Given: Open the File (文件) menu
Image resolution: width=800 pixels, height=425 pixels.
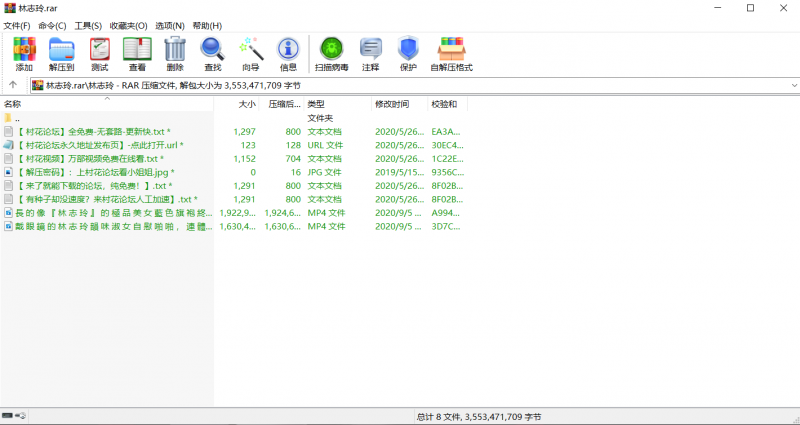Looking at the screenshot, I should point(17,25).
